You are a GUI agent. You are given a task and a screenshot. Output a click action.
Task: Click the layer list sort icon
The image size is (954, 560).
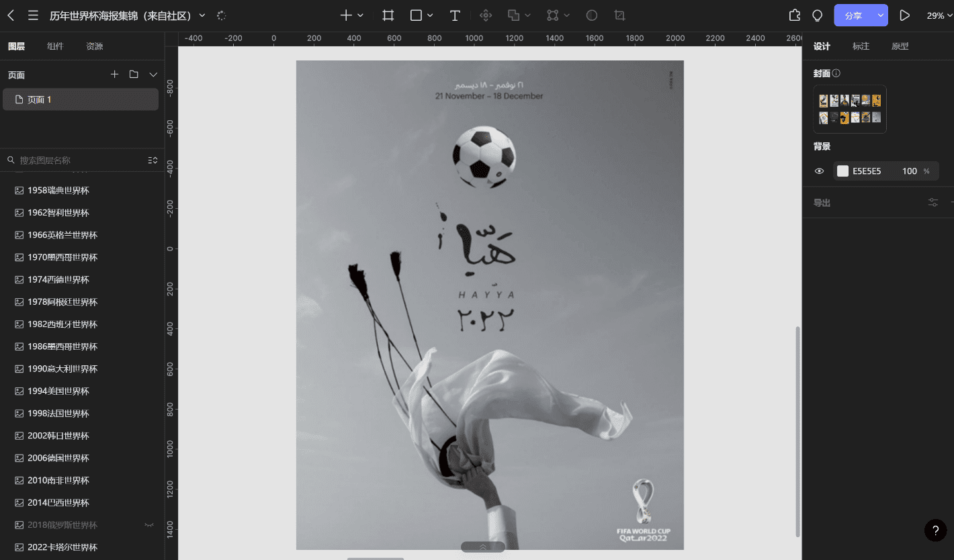point(153,160)
